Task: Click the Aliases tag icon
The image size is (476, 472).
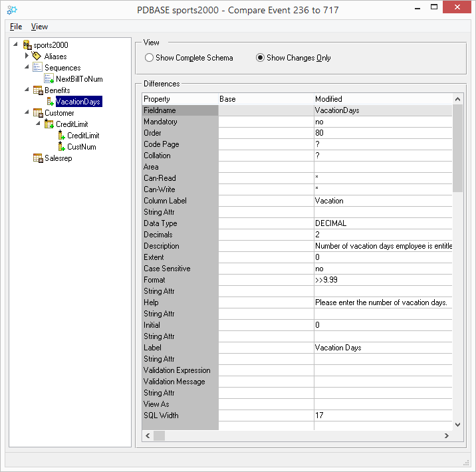Action: (x=37, y=56)
